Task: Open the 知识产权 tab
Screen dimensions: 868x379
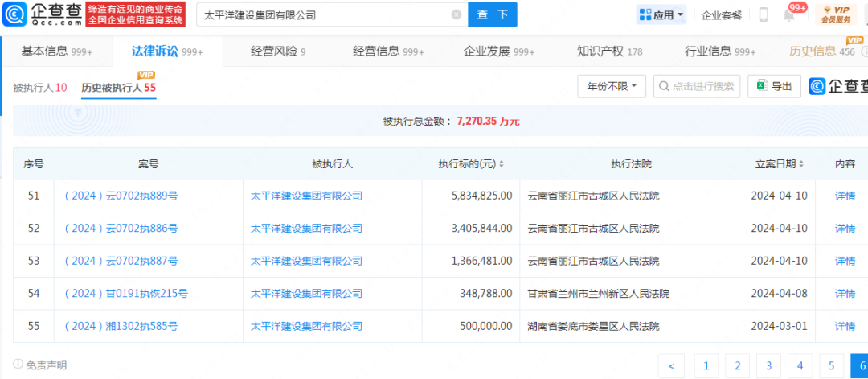Action: 609,51
